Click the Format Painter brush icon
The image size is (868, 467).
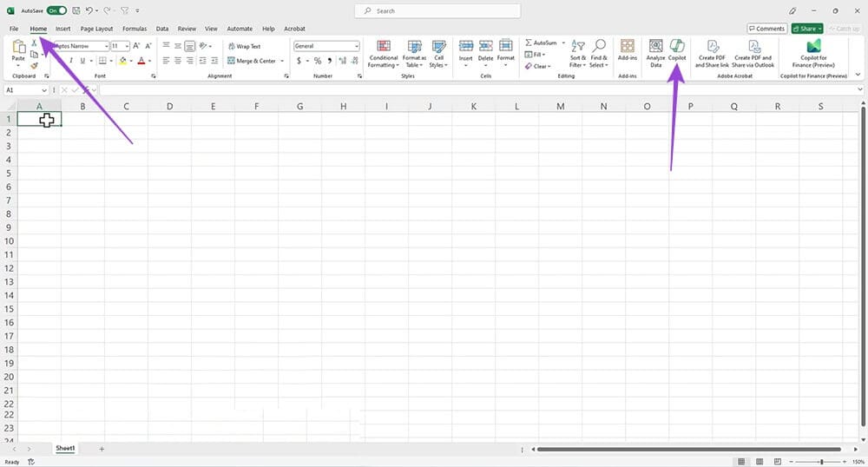(x=35, y=66)
